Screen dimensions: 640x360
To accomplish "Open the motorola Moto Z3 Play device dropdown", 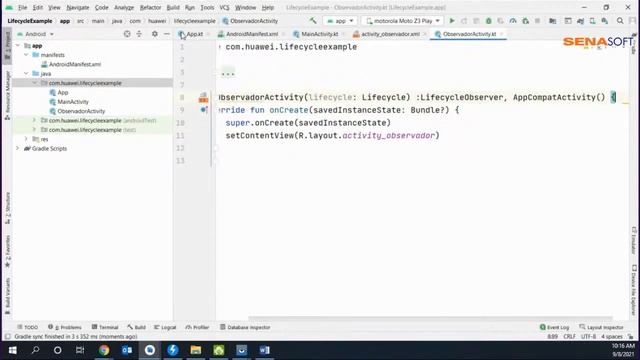I will point(403,21).
